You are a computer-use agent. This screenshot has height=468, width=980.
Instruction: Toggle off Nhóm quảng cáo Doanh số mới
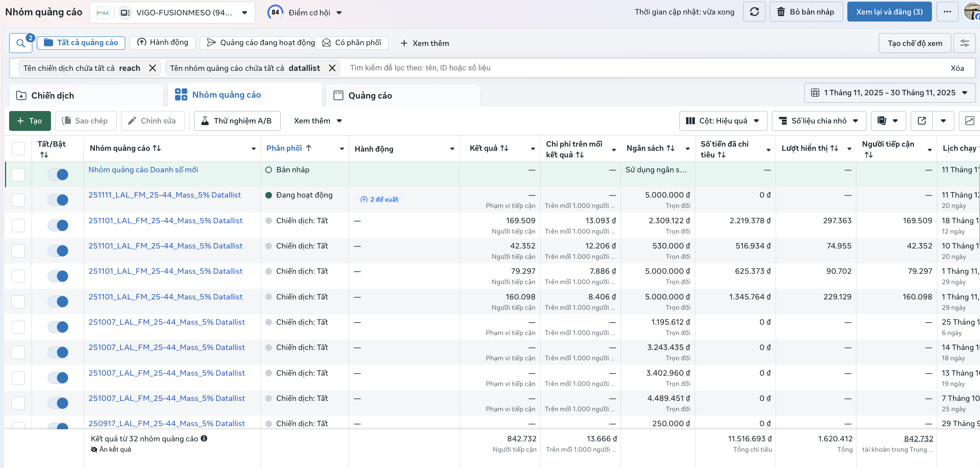(x=58, y=174)
